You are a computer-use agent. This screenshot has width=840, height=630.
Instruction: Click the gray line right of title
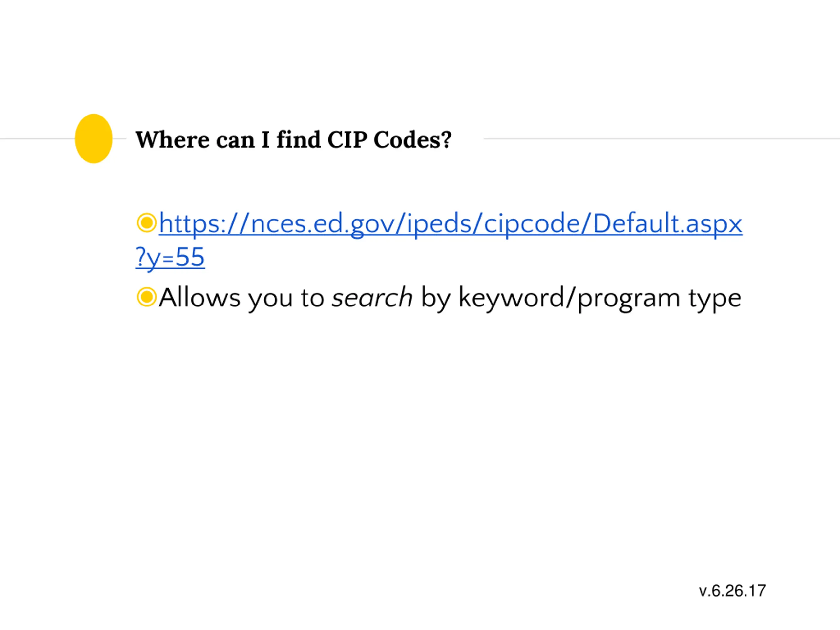click(x=661, y=138)
